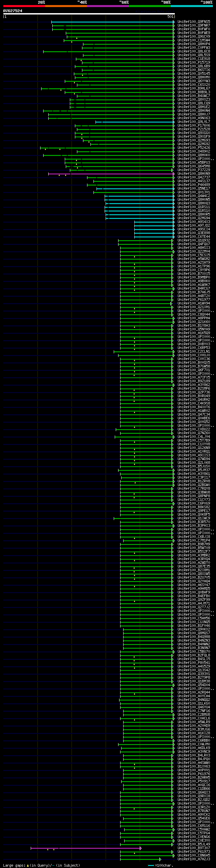The height and width of the screenshot is (868, 216).
Task: Click label UniRef100_C0VUJ0
Action: click(x=194, y=355)
